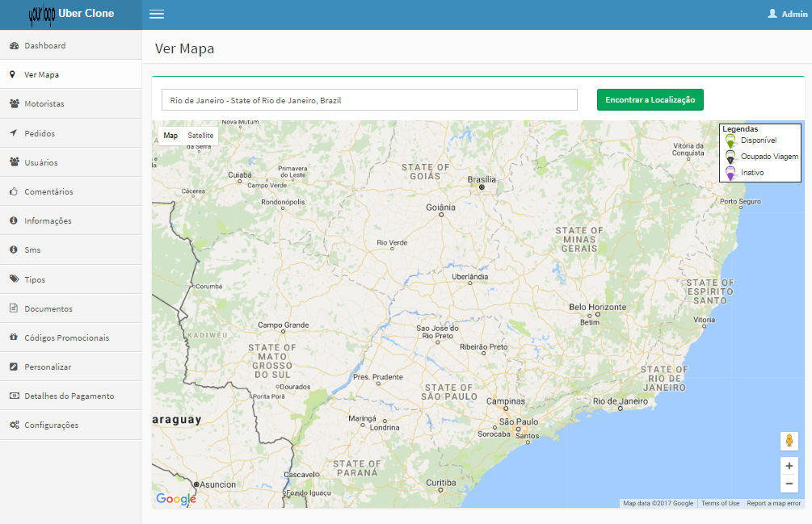Navigate to Códigos Promocionais
This screenshot has height=524, width=812.
click(x=71, y=337)
